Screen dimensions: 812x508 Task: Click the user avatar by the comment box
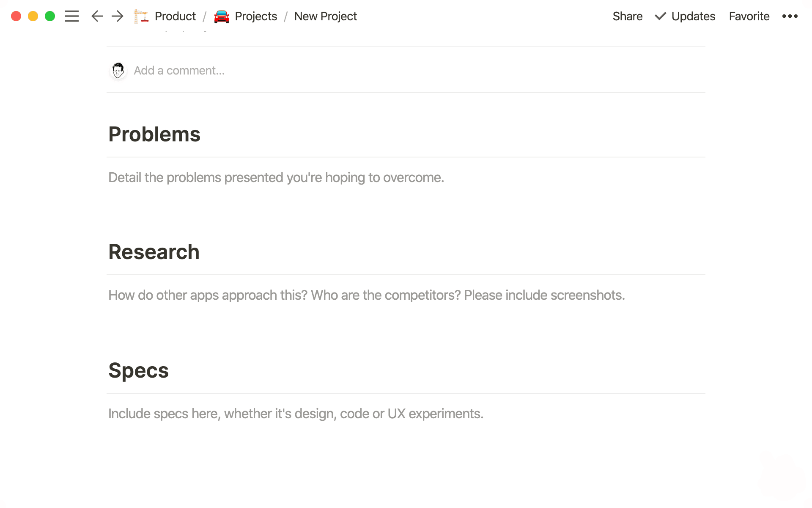pos(118,70)
